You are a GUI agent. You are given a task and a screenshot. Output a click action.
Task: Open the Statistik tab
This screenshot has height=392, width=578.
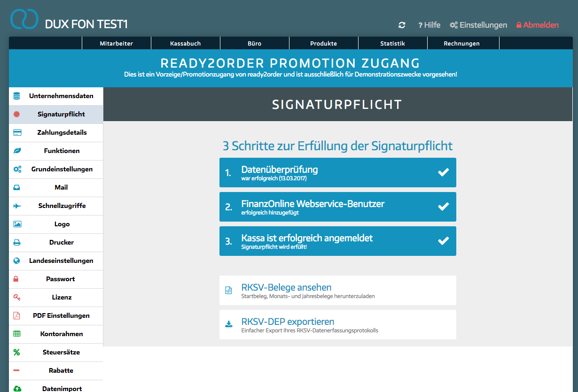click(x=393, y=43)
